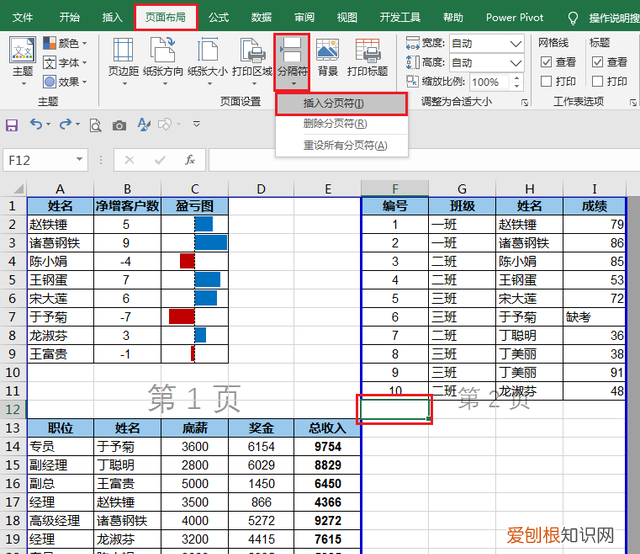The width and height of the screenshot is (640, 554).
Task: Select the 总收入 cell showing 9754
Action: point(327,447)
